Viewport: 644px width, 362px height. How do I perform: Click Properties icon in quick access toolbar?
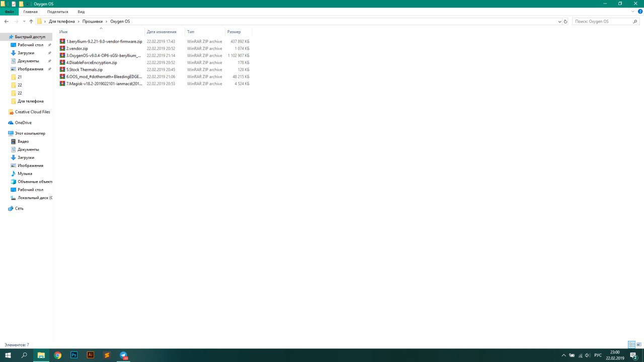[14, 4]
